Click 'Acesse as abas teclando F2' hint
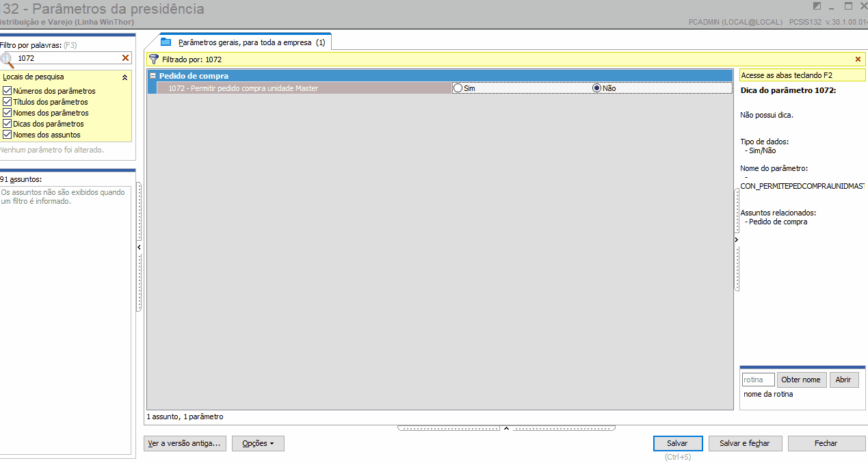This screenshot has width=868, height=463. 802,76
